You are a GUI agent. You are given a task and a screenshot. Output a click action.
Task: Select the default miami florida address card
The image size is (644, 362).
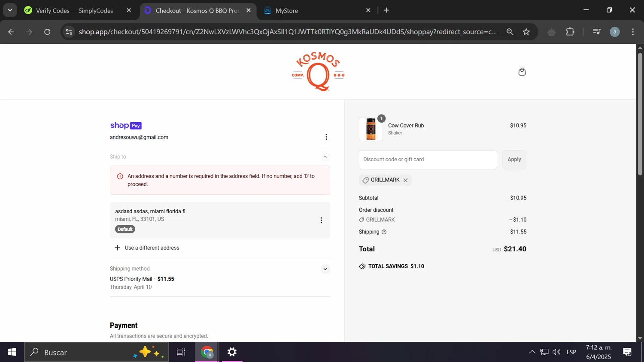coord(220,220)
